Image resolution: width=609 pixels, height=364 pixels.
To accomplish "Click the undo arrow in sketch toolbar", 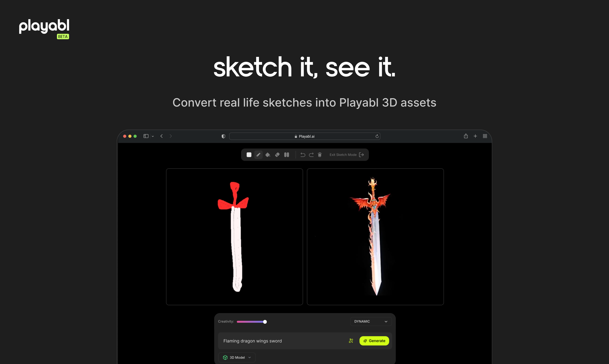I will [x=303, y=155].
